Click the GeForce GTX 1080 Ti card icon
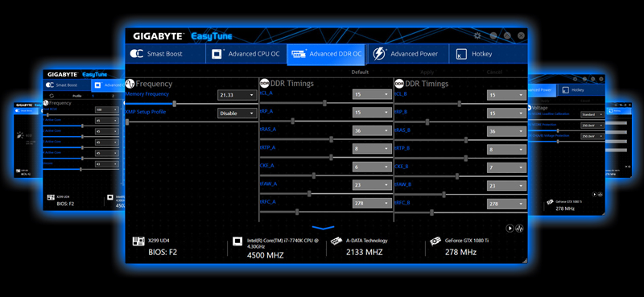The width and height of the screenshot is (644, 297). (436, 241)
